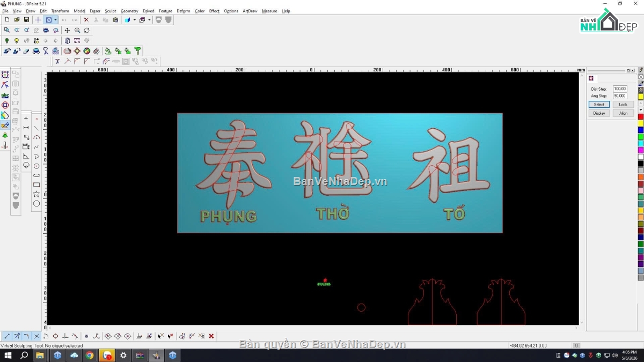Open the dropdown next to the wireframe cube icon
Image resolution: width=644 pixels, height=362 pixels.
point(149,20)
